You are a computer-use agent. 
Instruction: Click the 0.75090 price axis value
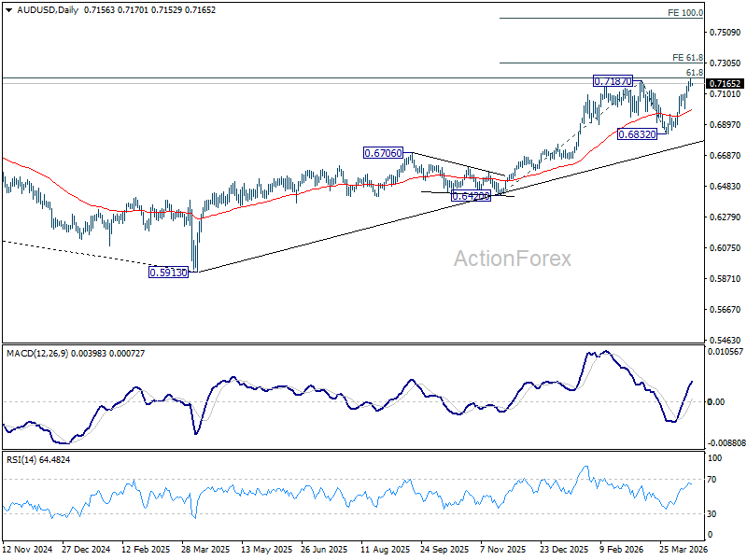(x=726, y=33)
